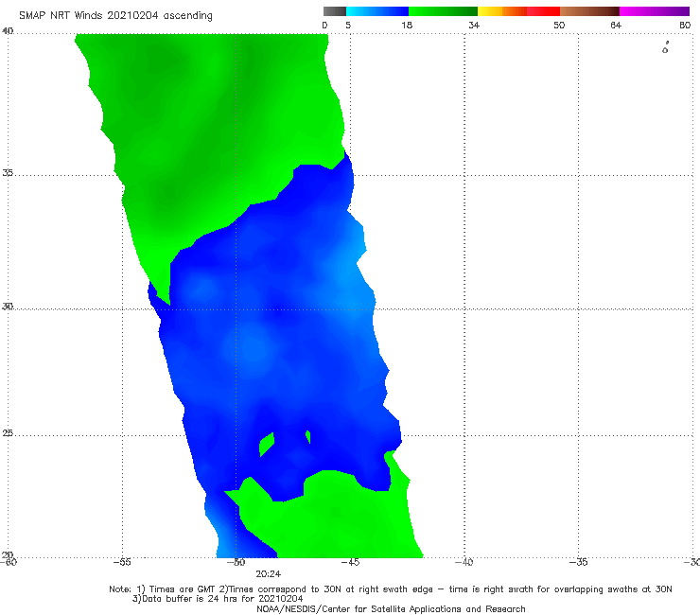
Task: Click the tiny green sliver near 25N, -47
Action: pyautogui.click(x=308, y=437)
